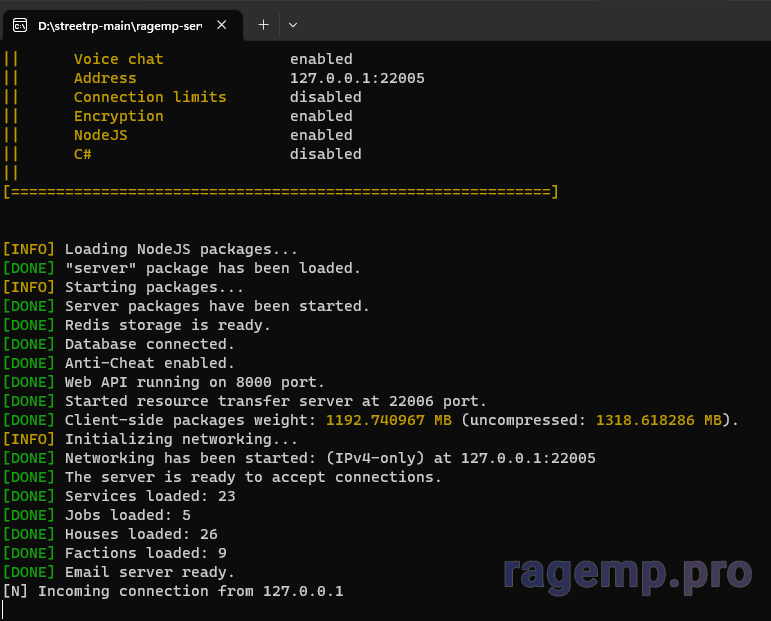Expand the new tab profile dropdown chevron
771x621 pixels.
tap(293, 25)
